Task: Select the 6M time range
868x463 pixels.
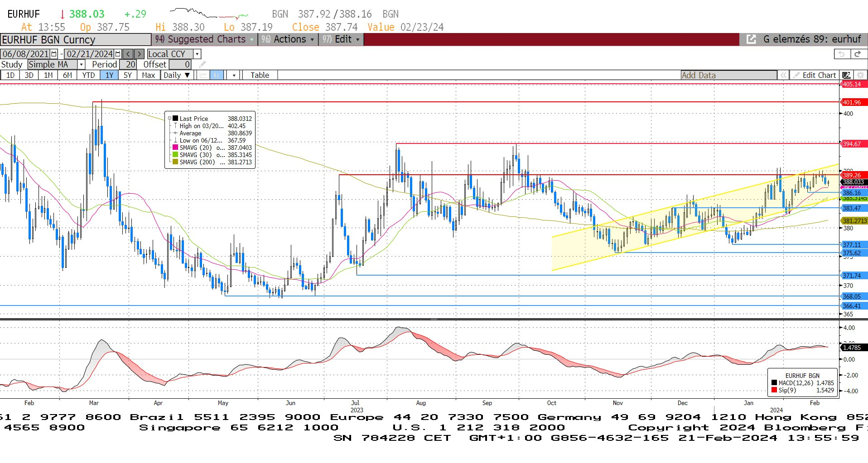Action: 68,75
